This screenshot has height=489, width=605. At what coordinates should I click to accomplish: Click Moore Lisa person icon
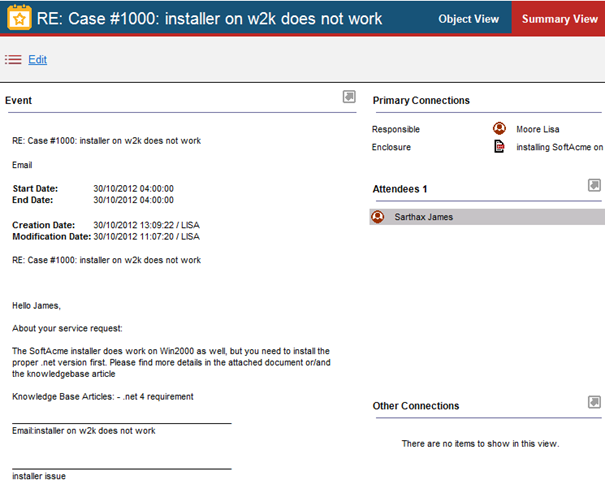click(x=499, y=129)
